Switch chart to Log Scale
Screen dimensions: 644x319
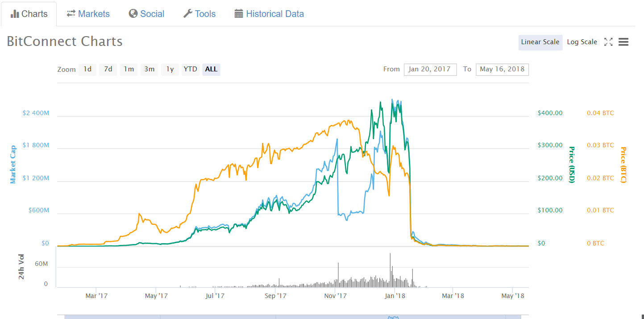coord(582,42)
